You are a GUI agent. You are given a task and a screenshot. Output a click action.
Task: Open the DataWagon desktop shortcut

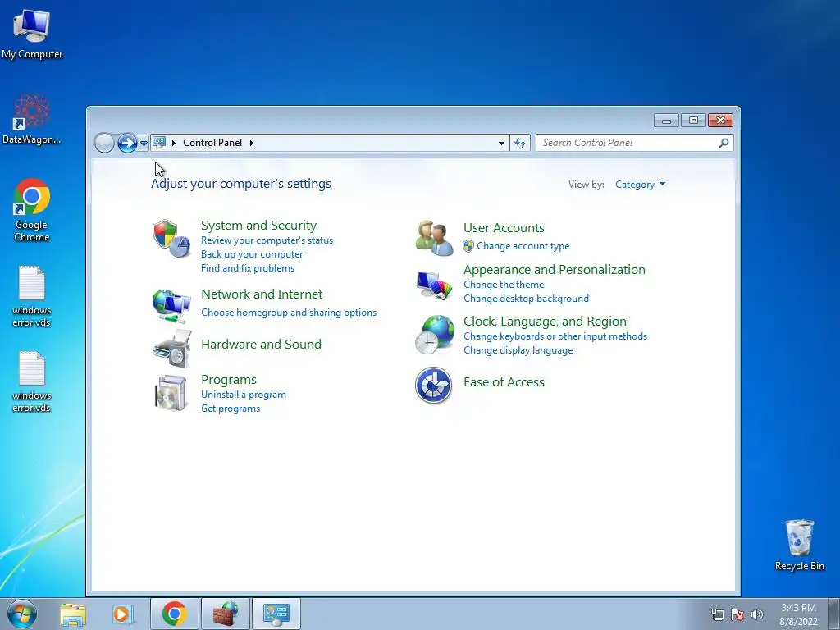tap(32, 120)
